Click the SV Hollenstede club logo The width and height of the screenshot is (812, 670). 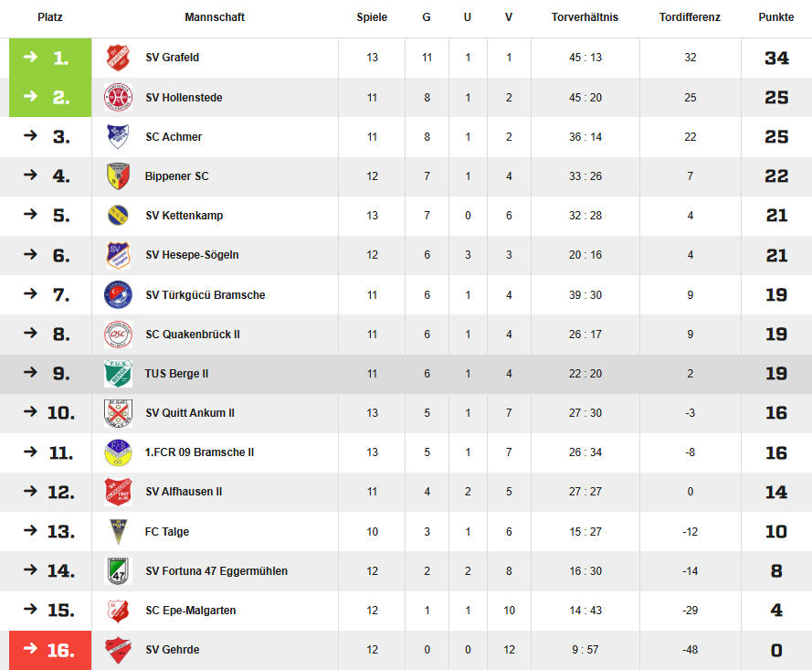[x=118, y=97]
